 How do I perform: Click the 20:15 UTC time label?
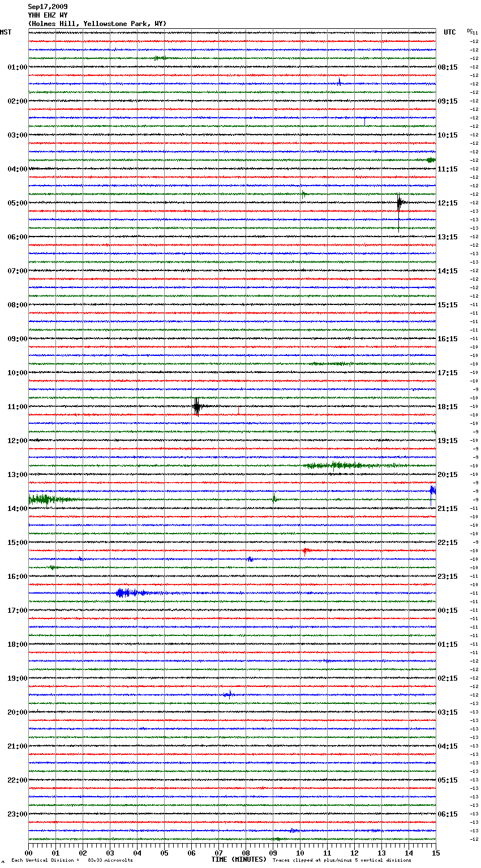(x=448, y=475)
